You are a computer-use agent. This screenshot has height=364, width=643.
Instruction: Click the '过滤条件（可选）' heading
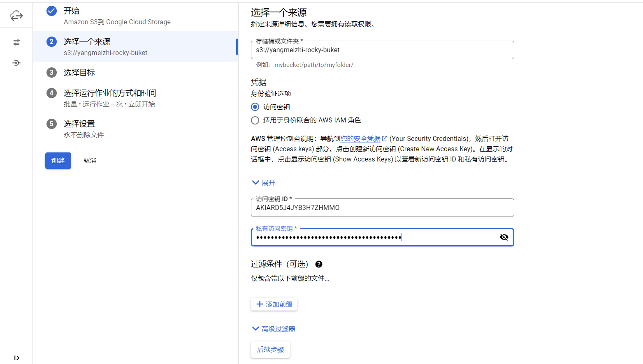click(280, 264)
